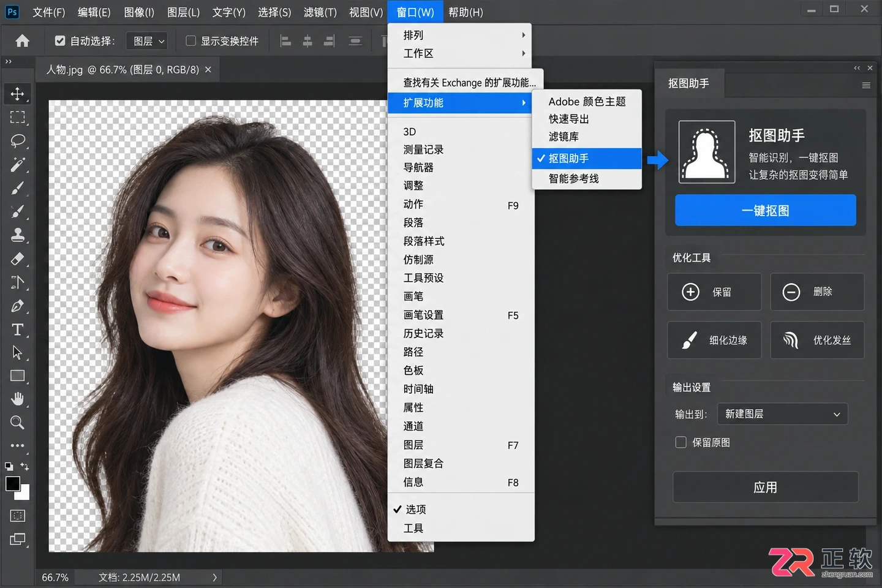
Task: Swap foreground and background colors
Action: click(25, 467)
